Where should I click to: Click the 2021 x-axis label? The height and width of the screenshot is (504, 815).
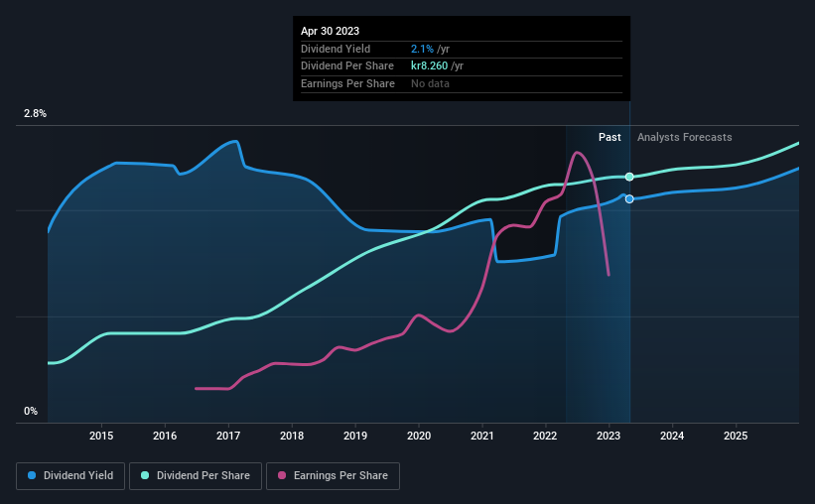click(482, 436)
